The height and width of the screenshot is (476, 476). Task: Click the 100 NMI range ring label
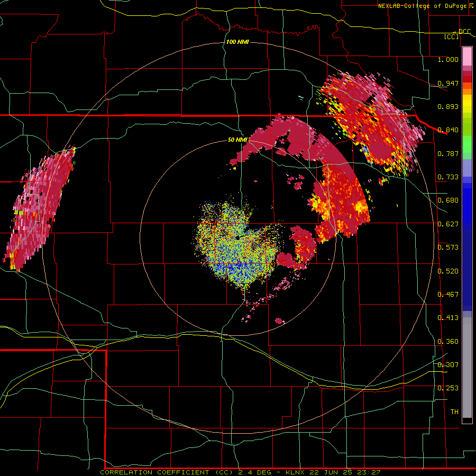(x=237, y=42)
